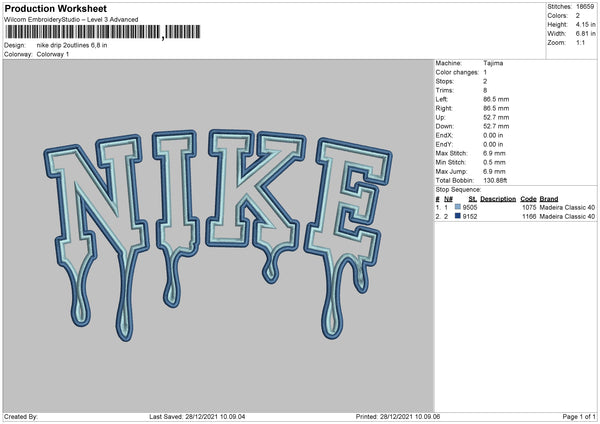Click the light blue 9505 color swatch

pyautogui.click(x=458, y=207)
